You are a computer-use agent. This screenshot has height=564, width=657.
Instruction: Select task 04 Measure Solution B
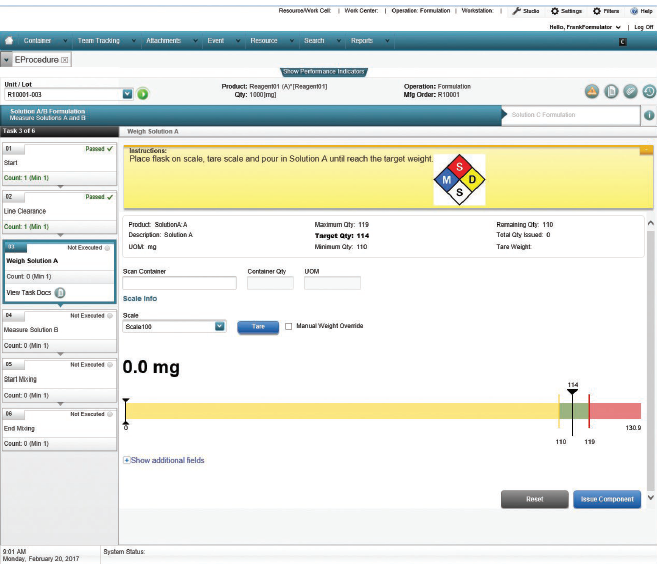click(x=59, y=331)
